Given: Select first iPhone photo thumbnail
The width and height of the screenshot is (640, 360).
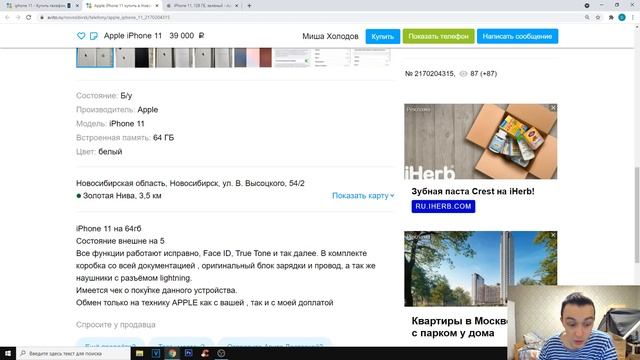Looking at the screenshot, I should 95,58.
